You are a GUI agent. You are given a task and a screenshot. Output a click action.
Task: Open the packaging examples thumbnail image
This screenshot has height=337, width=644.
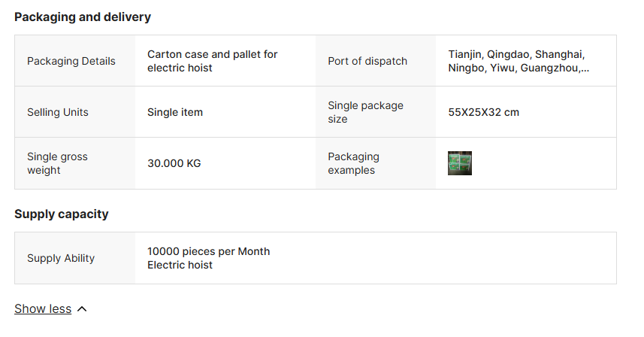(x=459, y=163)
